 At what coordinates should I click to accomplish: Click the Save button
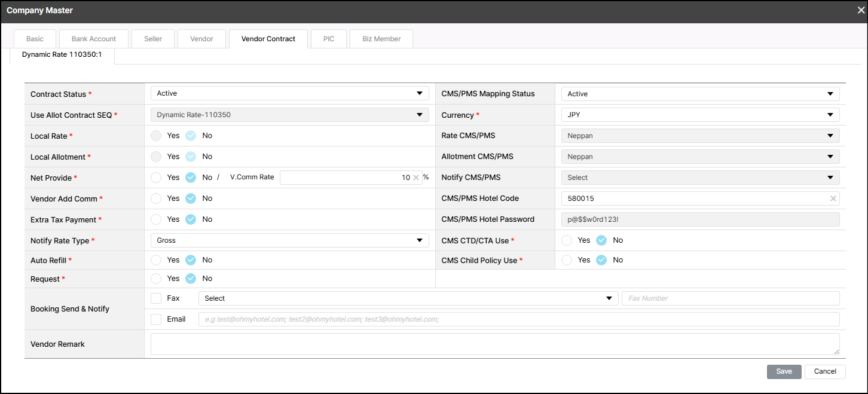click(784, 371)
